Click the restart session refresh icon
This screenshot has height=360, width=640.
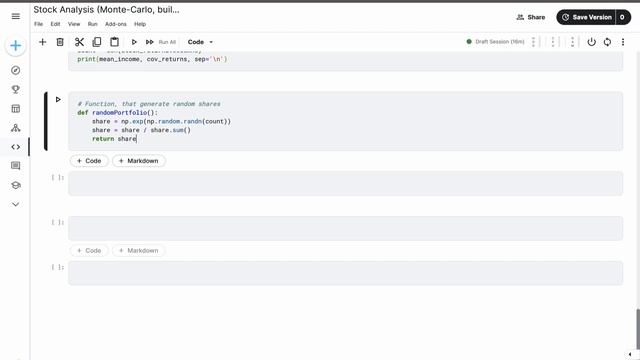607,42
